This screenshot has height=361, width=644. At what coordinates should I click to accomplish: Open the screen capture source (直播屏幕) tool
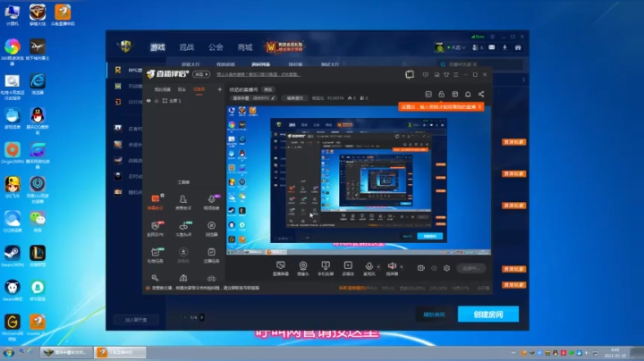point(281,268)
